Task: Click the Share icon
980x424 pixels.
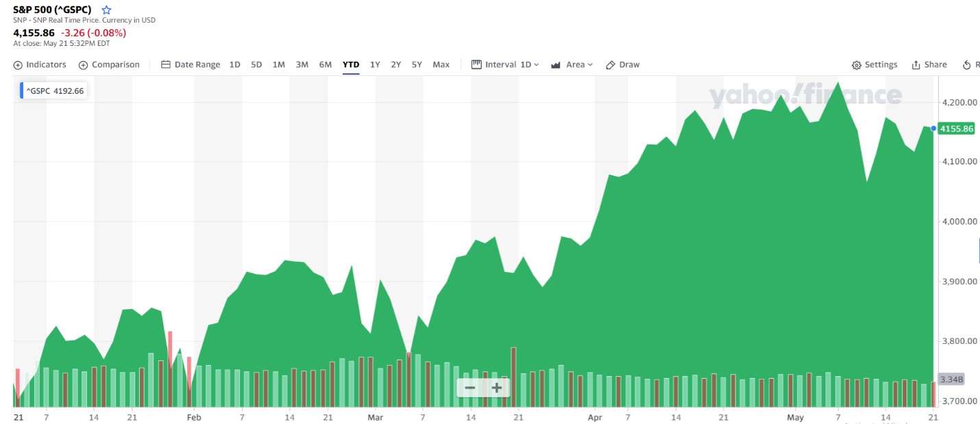Action: point(916,65)
